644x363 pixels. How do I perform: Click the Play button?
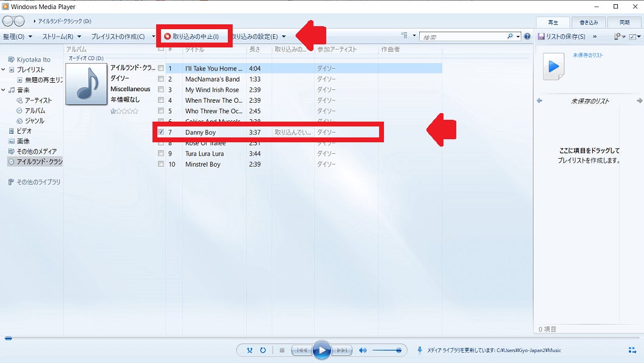coord(321,350)
